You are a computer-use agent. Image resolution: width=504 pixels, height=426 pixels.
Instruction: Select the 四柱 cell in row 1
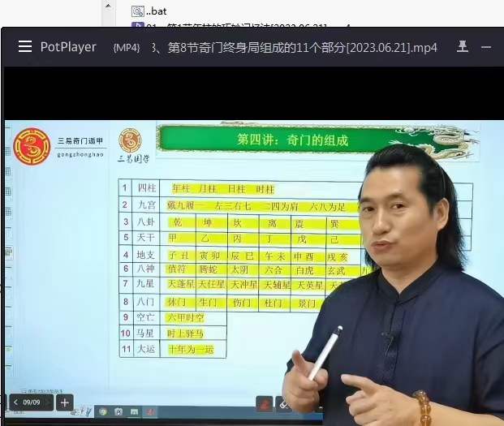tap(146, 188)
